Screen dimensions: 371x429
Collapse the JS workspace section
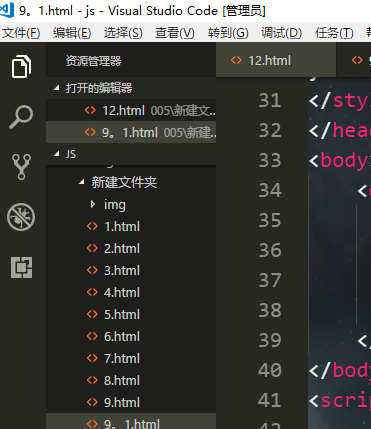click(131, 154)
